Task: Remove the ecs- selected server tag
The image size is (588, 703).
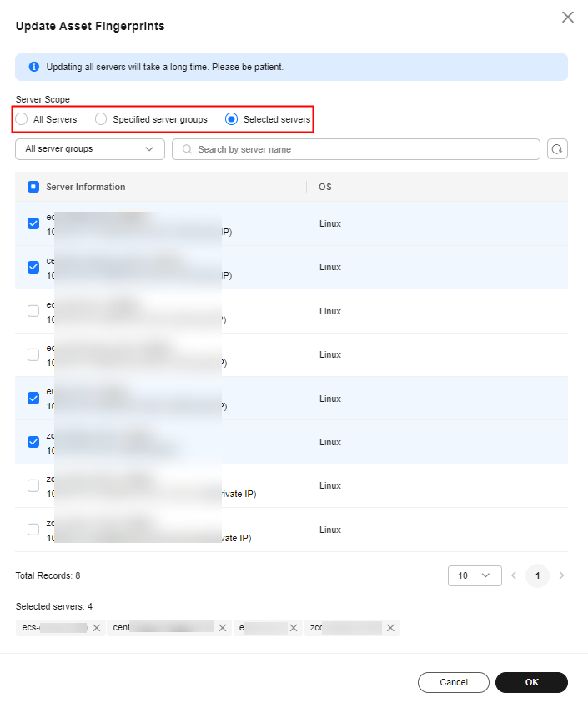Action: [x=97, y=628]
